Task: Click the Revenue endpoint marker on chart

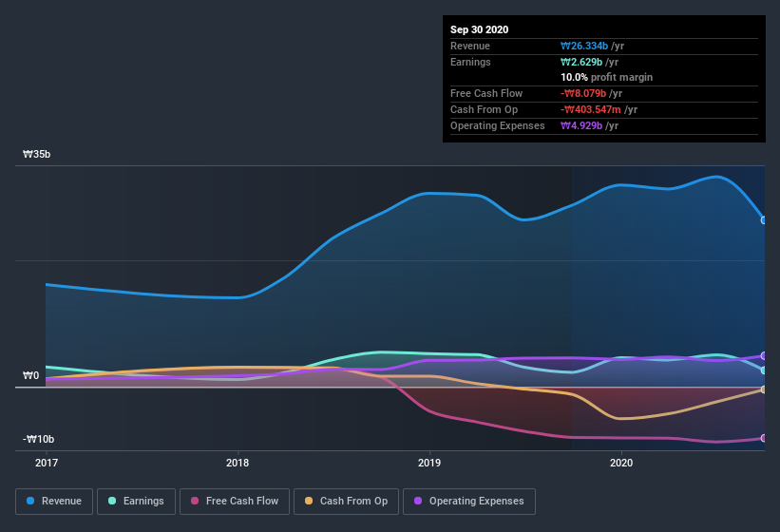Action: [764, 219]
